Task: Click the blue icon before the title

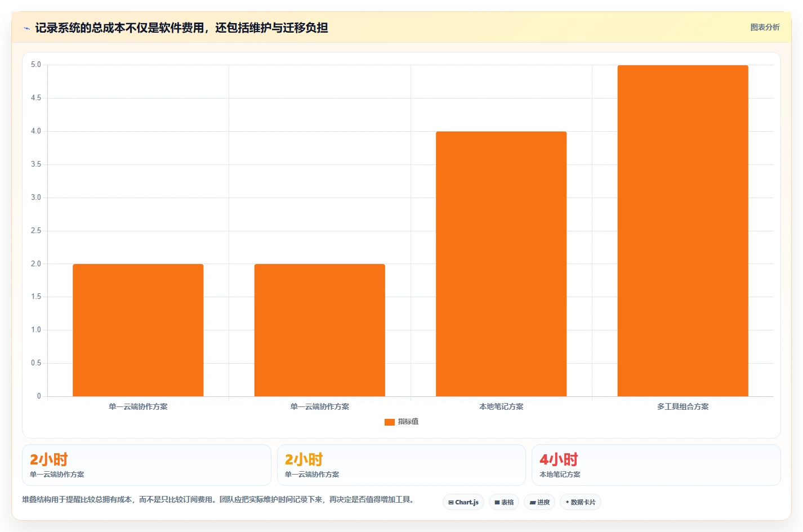Action: pyautogui.click(x=26, y=28)
